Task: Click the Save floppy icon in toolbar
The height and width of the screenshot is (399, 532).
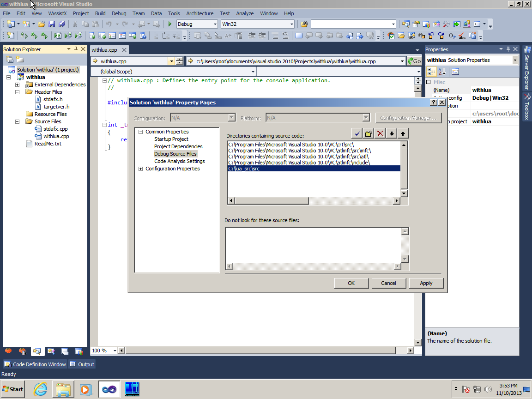Action: click(x=52, y=24)
